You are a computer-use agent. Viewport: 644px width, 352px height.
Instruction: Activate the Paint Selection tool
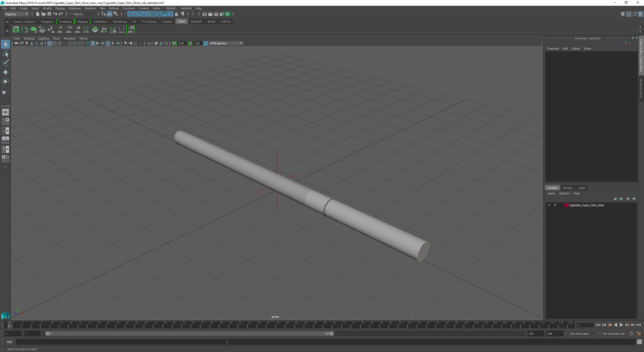click(6, 63)
